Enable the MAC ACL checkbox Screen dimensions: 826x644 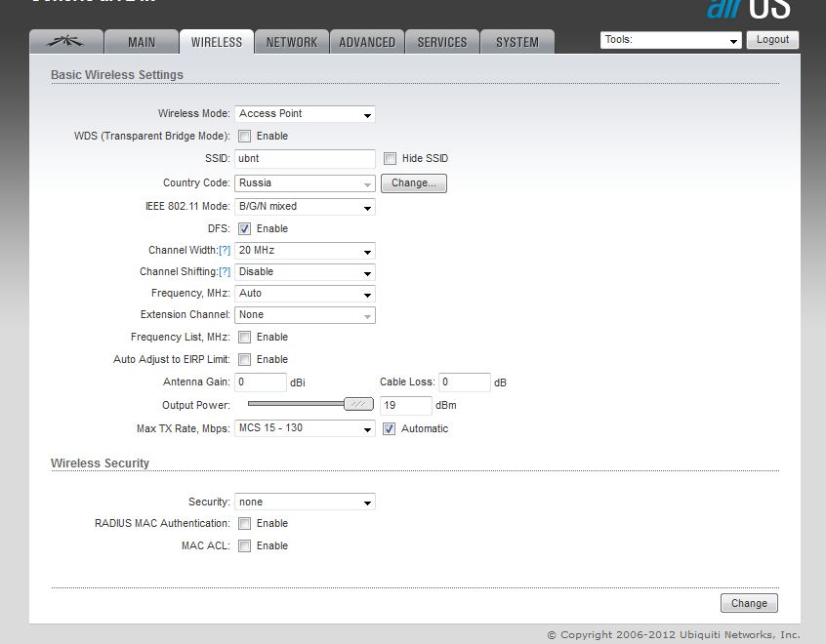pos(245,546)
